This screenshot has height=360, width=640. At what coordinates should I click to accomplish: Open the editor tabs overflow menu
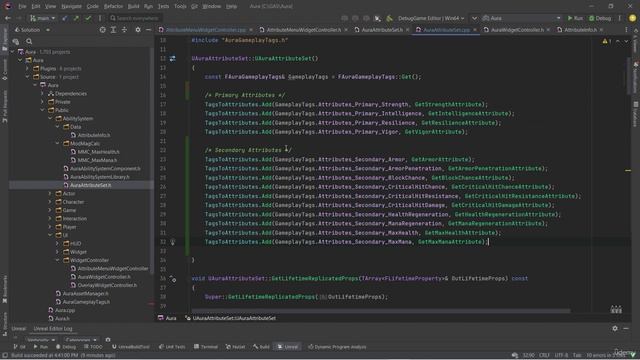627,30
